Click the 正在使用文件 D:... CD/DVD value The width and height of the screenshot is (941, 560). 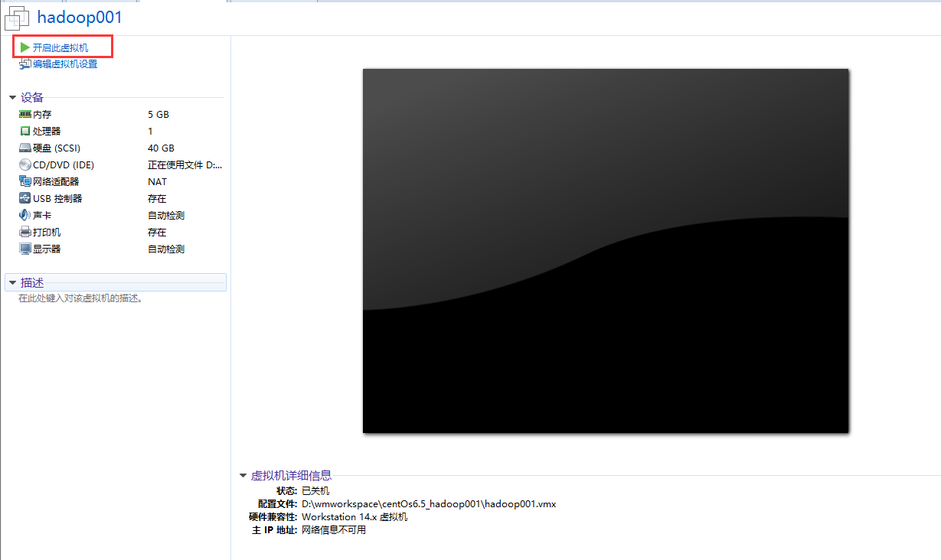point(185,164)
